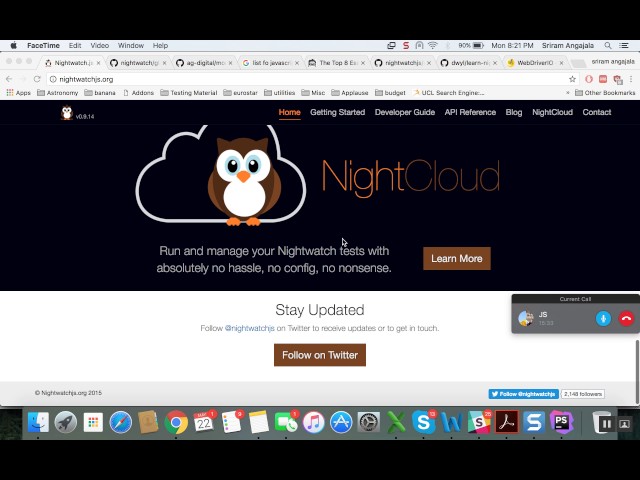Open Finder from the Dock
Viewport: 640px width, 480px height.
38,422
